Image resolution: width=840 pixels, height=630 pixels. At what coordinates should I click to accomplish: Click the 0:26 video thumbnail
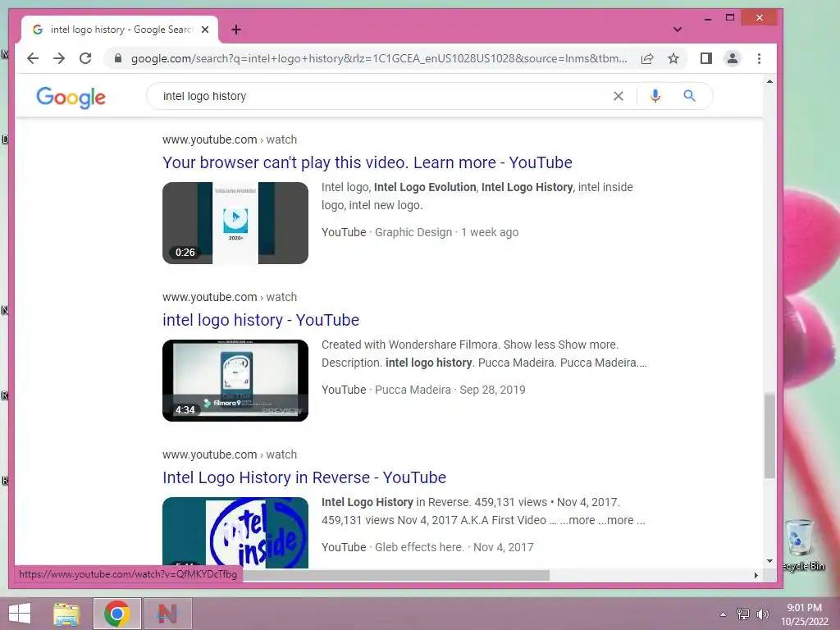click(x=235, y=223)
